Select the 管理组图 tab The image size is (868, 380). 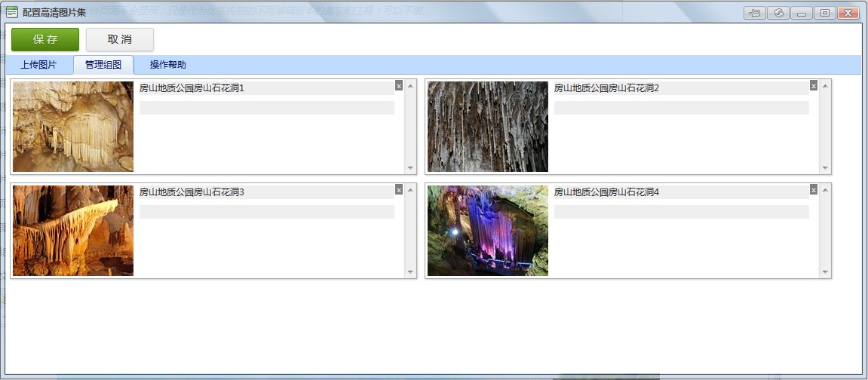[103, 65]
